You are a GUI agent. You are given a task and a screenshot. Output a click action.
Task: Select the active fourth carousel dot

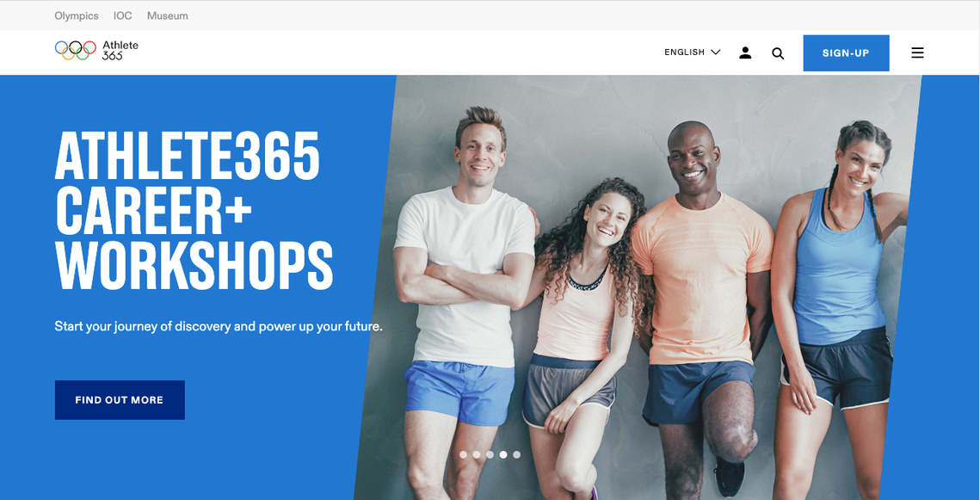[x=503, y=455]
